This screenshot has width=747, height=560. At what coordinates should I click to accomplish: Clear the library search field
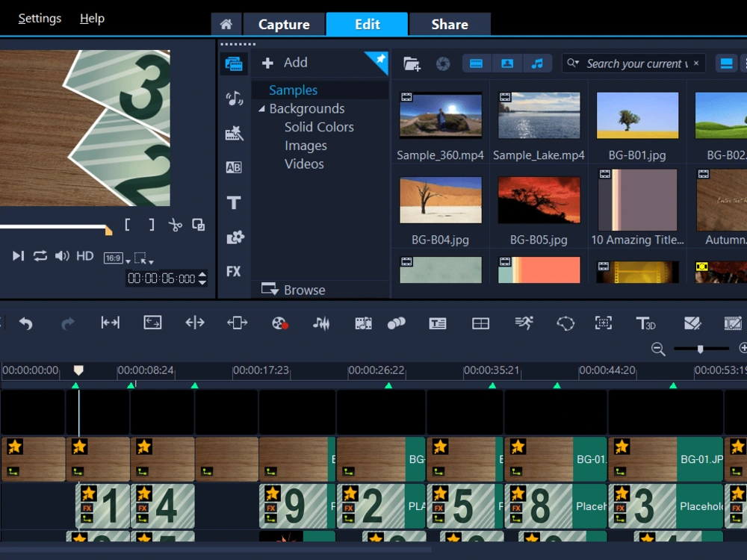[696, 63]
